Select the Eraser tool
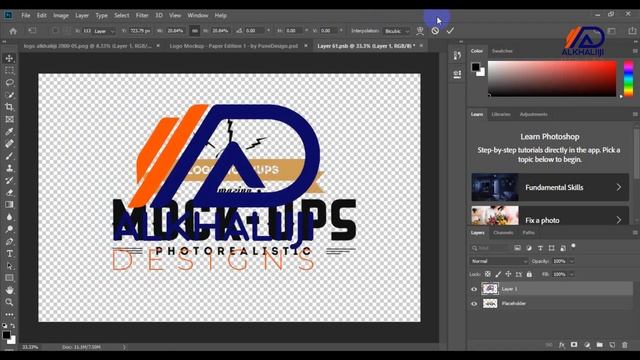640x360 pixels. (9, 193)
